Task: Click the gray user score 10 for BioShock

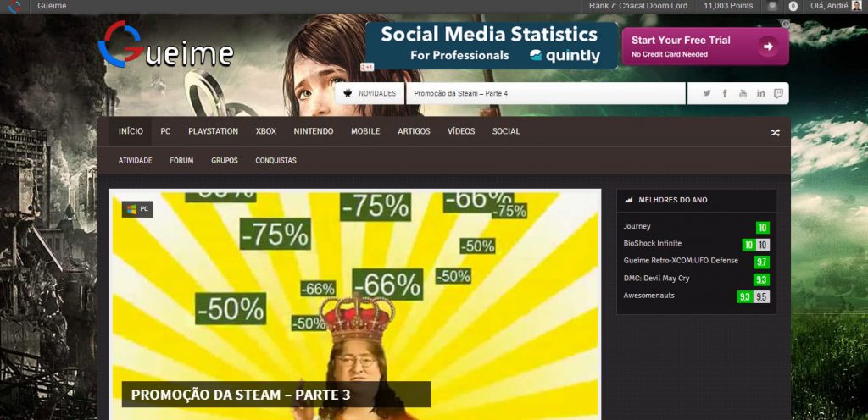Action: pos(763,245)
